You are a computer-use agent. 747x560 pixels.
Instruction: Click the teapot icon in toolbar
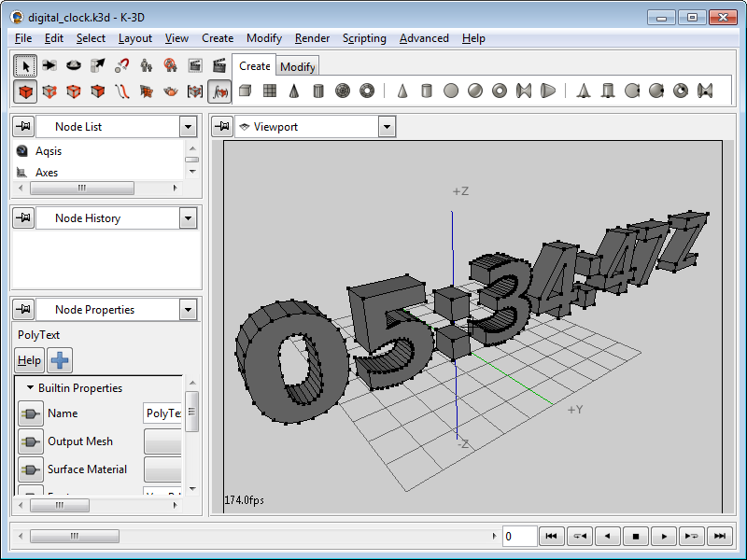pyautogui.click(x=171, y=91)
